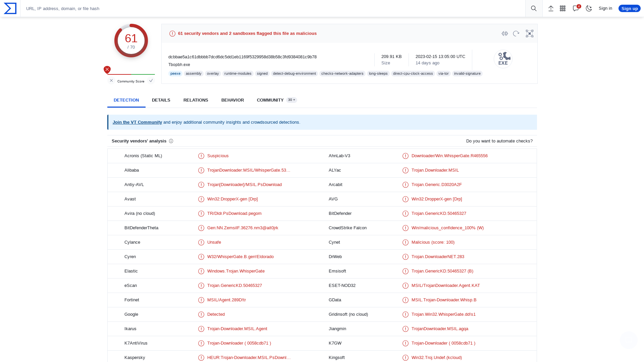This screenshot has width=644, height=362.
Task: Open the graph view icon
Action: (530, 34)
